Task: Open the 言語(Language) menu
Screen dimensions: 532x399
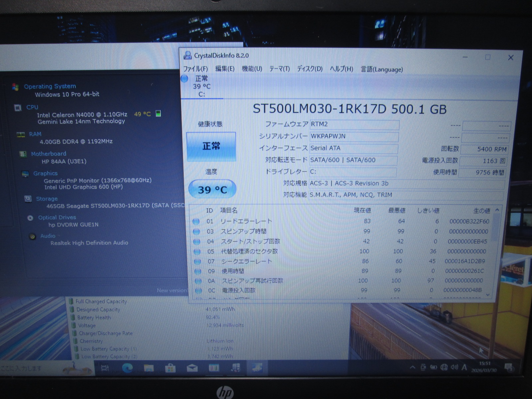Action: 382,69
